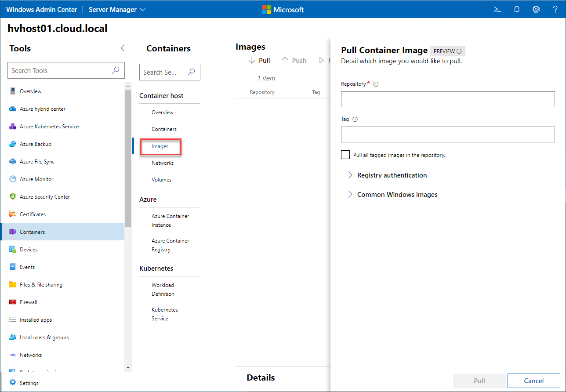566x392 pixels.
Task: Click the magnifier icon in Search Tools
Action: (116, 70)
